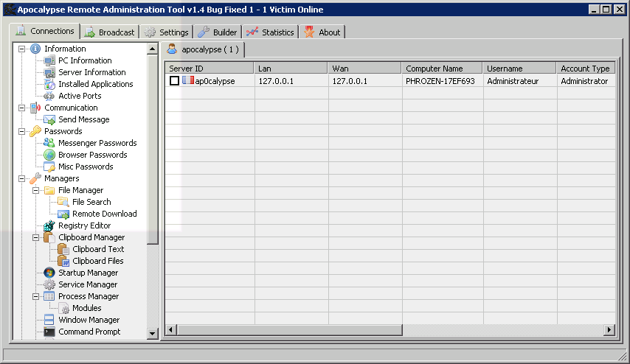This screenshot has width=630, height=364.
Task: Click the Command Prompt icon
Action: click(49, 332)
